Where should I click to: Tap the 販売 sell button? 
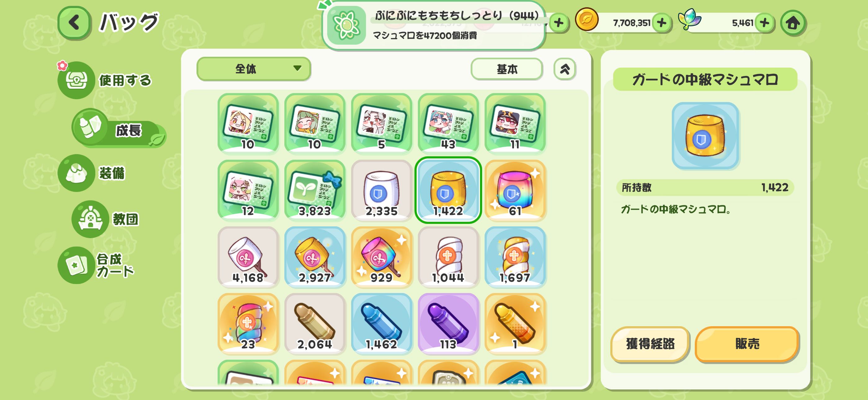747,344
